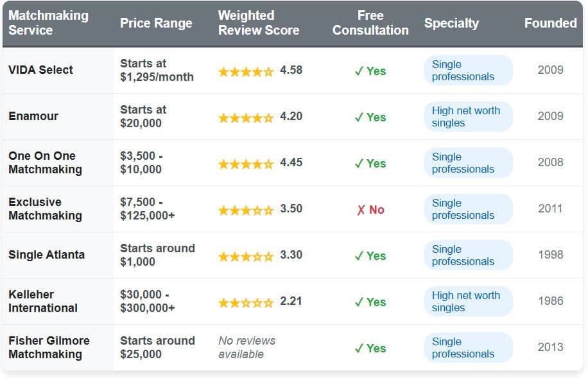Click Fisher Gilmore's Single professionals badge
This screenshot has width=588, height=378.
[468, 348]
